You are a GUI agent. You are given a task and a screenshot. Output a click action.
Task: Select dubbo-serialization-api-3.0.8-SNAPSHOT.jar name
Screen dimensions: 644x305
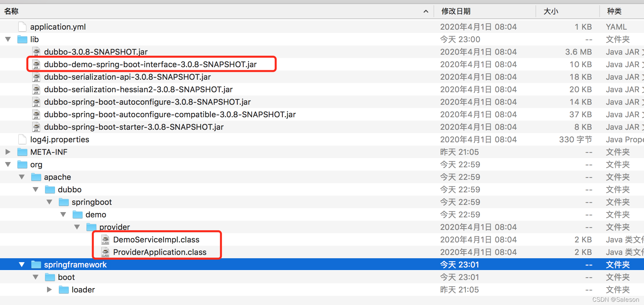[x=127, y=77]
